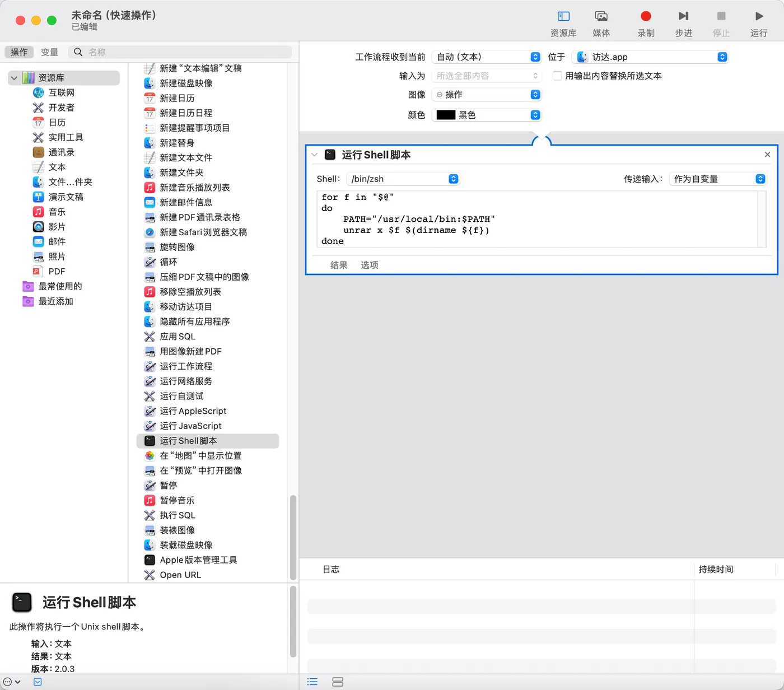The width and height of the screenshot is (784, 690).
Task: Select 通讯录 category in library
Action: (x=61, y=152)
